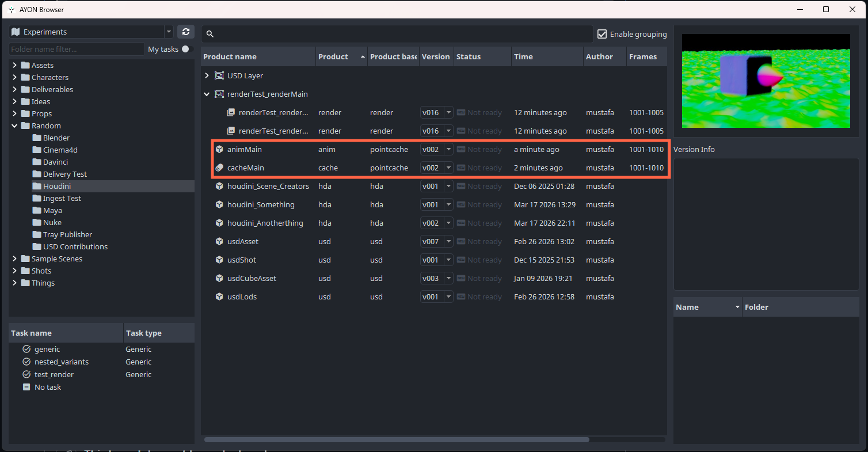Expand the USD Layer group

(207, 75)
